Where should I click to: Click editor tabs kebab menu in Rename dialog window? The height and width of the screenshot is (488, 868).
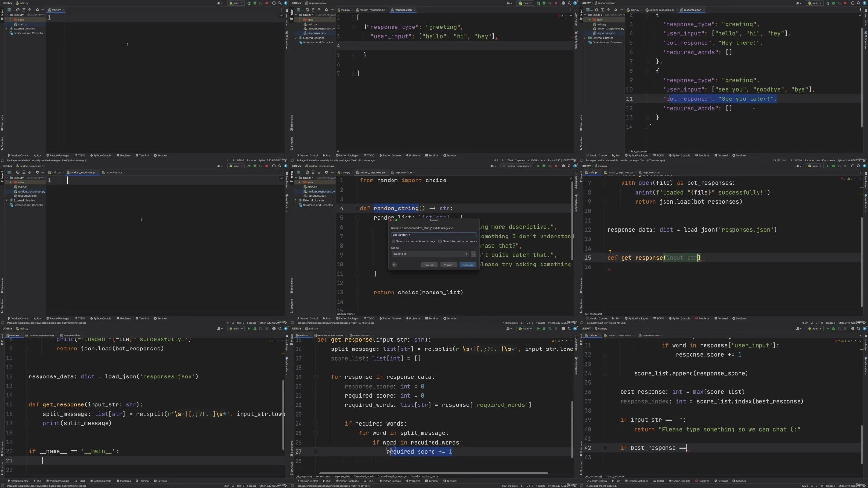[x=571, y=172]
